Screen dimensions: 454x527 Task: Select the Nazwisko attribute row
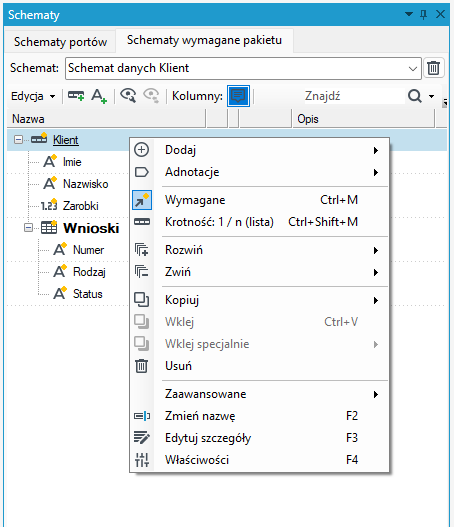pyautogui.click(x=86, y=184)
